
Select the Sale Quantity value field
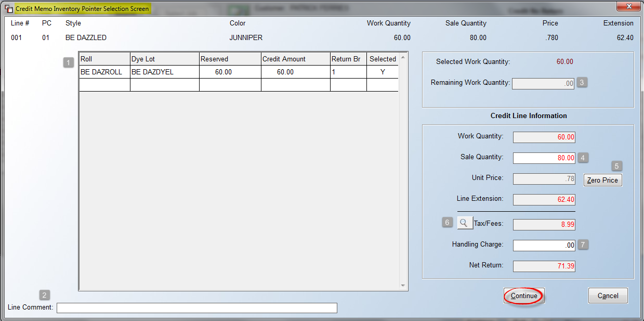[544, 157]
